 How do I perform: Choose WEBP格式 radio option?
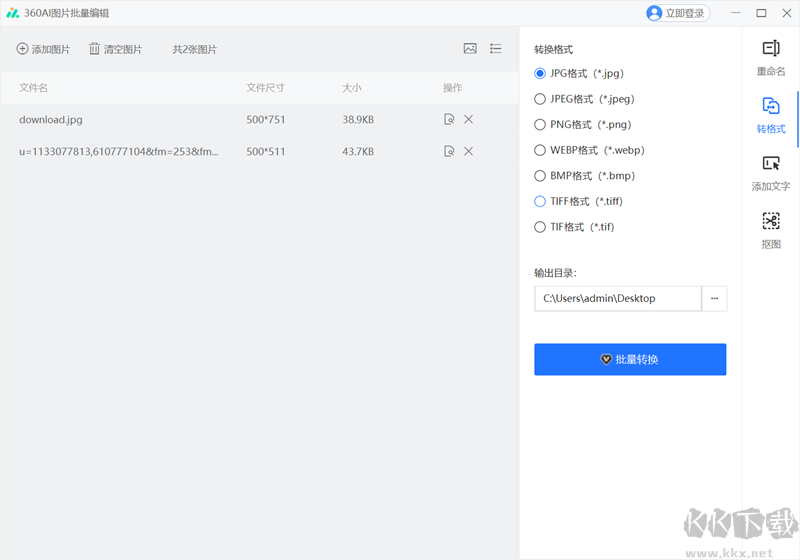pos(541,150)
